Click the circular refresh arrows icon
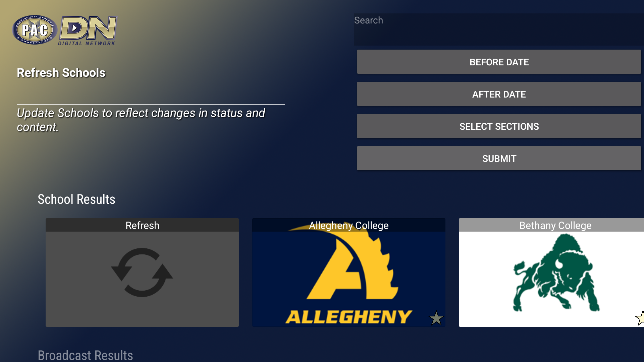 click(142, 272)
